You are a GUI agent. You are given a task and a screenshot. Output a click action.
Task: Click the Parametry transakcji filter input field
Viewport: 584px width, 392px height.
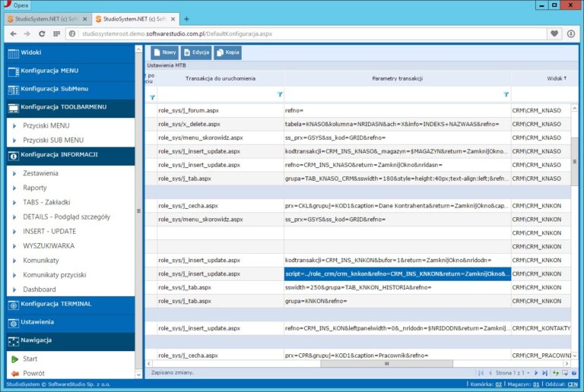pos(394,94)
